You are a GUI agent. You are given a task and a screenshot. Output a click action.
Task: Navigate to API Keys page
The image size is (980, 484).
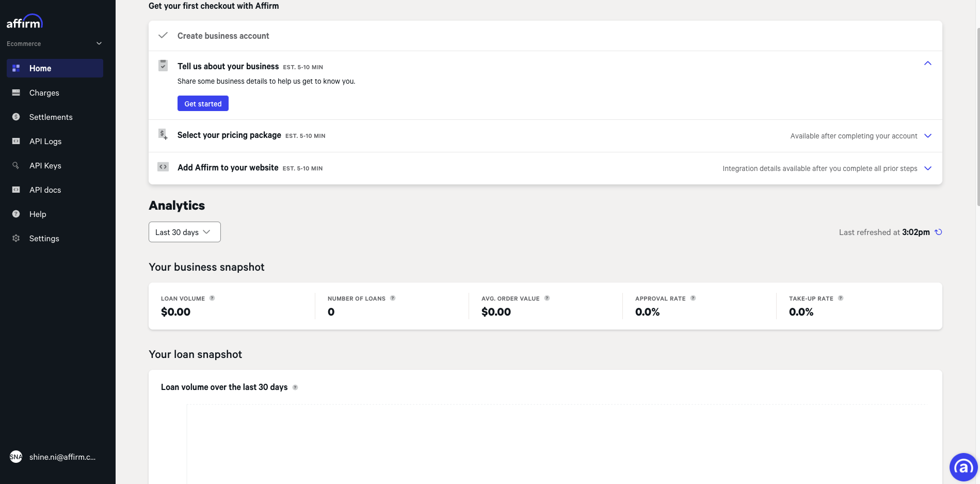coord(45,166)
